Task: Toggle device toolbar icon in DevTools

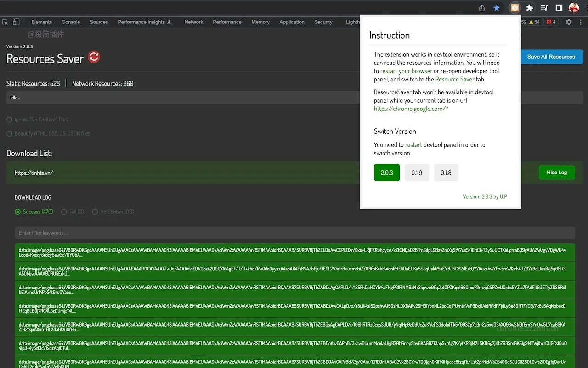Action: click(16, 22)
